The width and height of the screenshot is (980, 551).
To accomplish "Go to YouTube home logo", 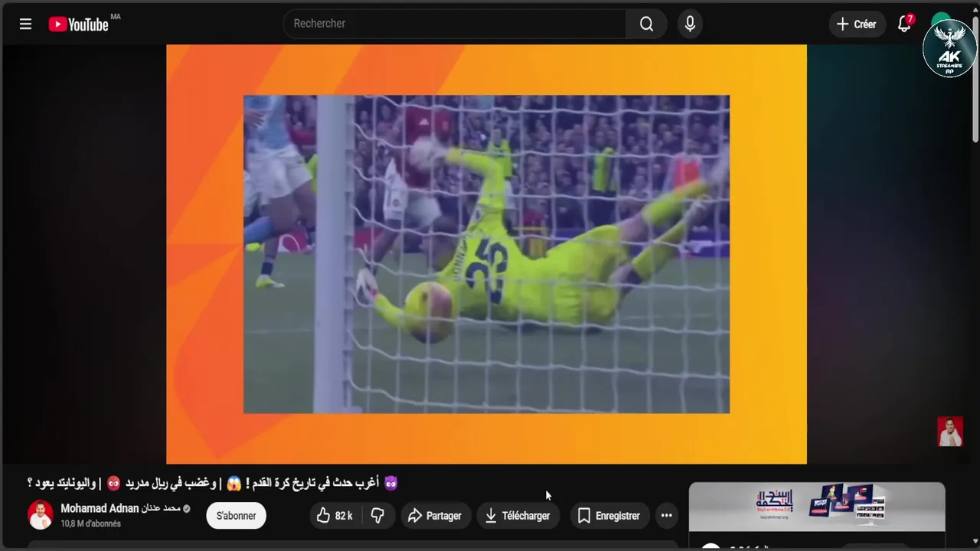I will tap(79, 24).
